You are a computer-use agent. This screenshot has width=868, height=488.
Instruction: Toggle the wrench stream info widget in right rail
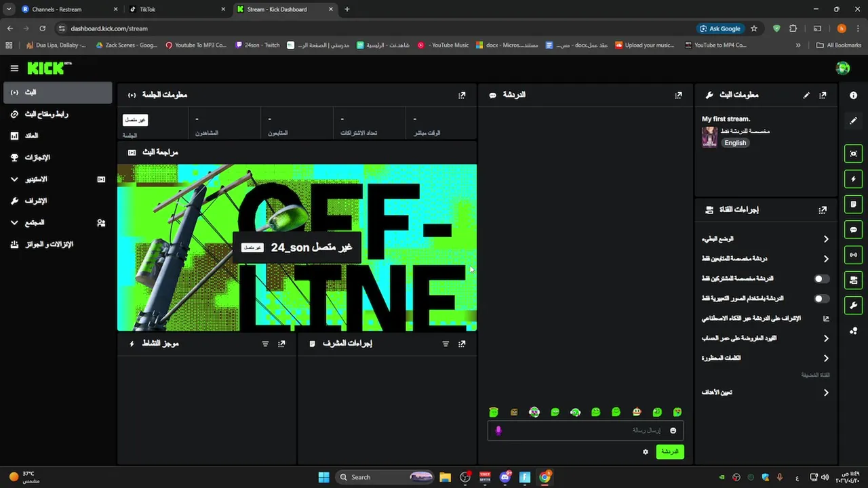[853, 305]
